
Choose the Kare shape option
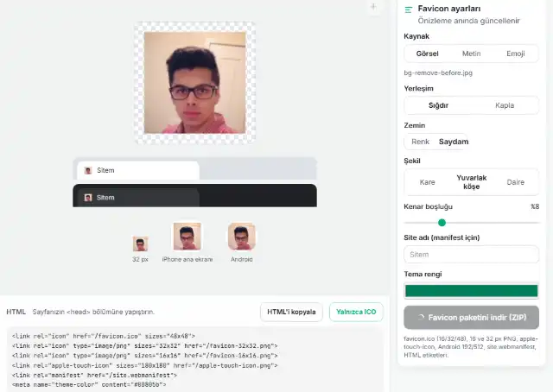click(427, 182)
